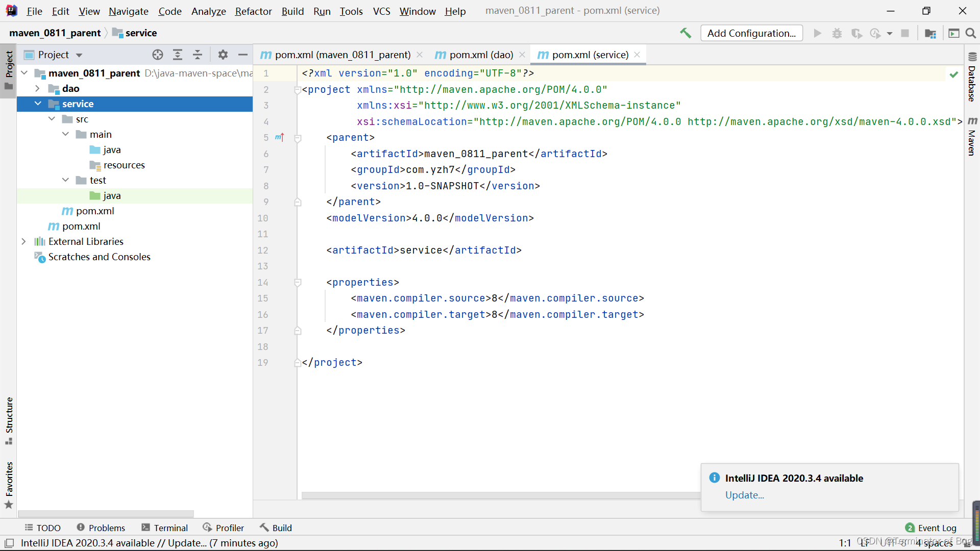980x551 pixels.
Task: Click service breadcrumb in navigation bar
Action: point(135,33)
